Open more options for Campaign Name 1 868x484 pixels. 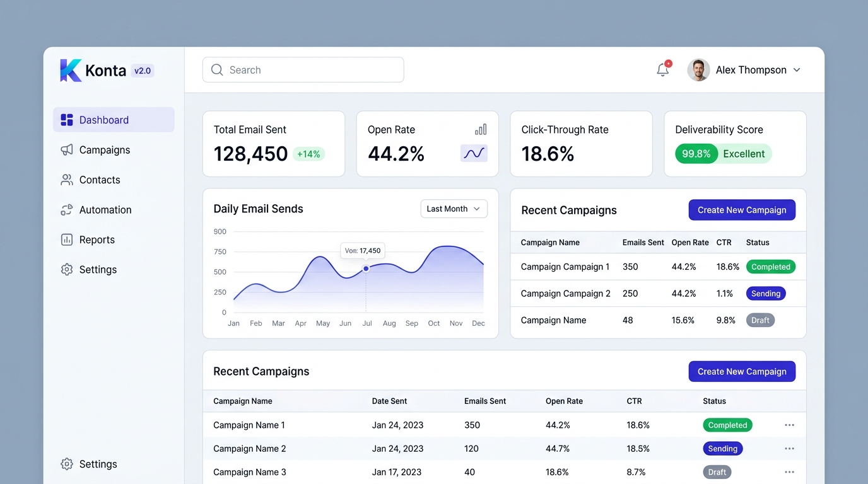point(789,425)
